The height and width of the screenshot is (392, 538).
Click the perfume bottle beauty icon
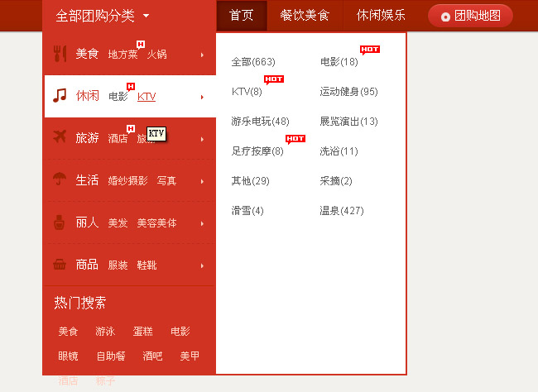60,222
